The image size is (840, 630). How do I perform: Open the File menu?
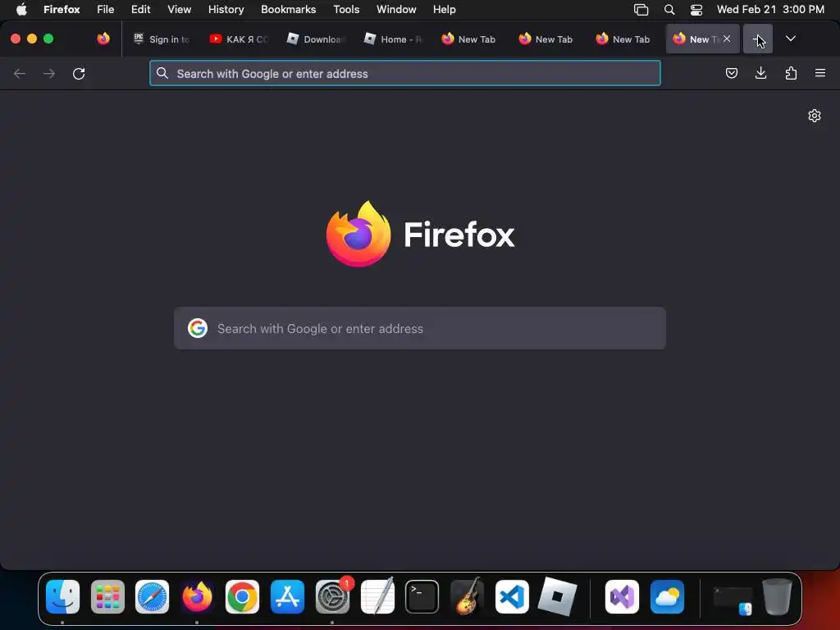(x=106, y=9)
